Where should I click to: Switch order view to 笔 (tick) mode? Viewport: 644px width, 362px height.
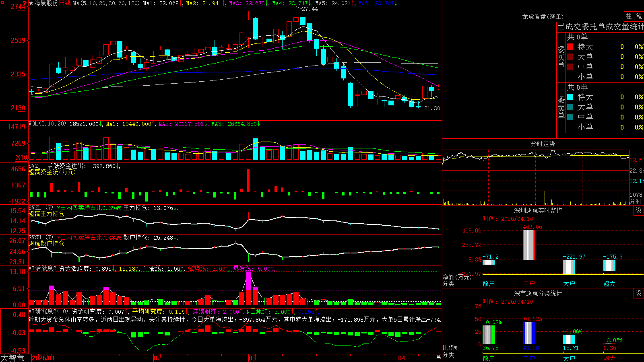coord(639,16)
